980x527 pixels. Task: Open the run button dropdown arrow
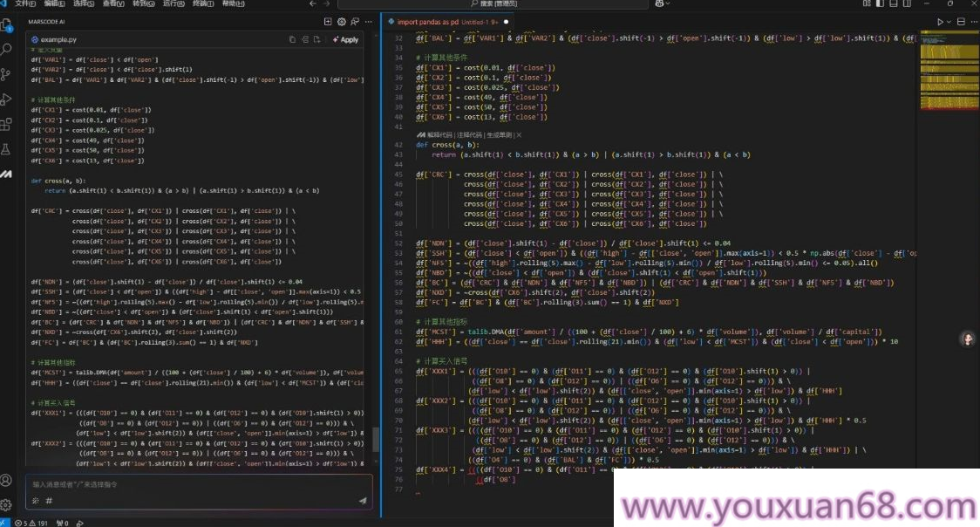pyautogui.click(x=949, y=22)
